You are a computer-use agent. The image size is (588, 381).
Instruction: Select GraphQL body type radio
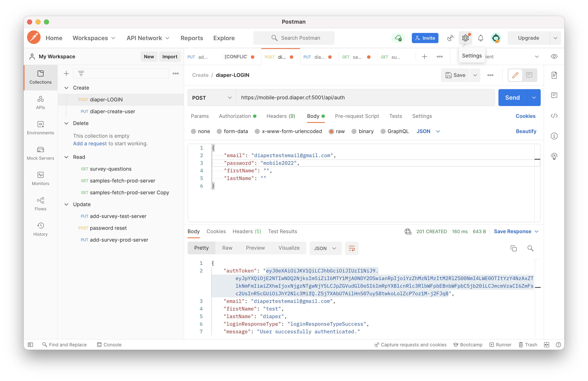click(x=383, y=131)
